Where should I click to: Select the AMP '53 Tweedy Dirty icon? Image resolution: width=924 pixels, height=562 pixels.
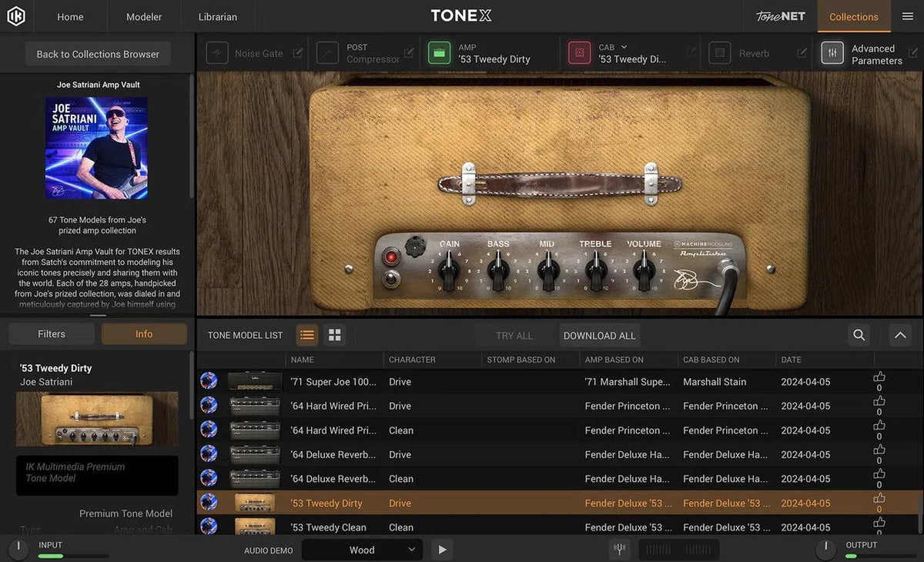pos(439,52)
